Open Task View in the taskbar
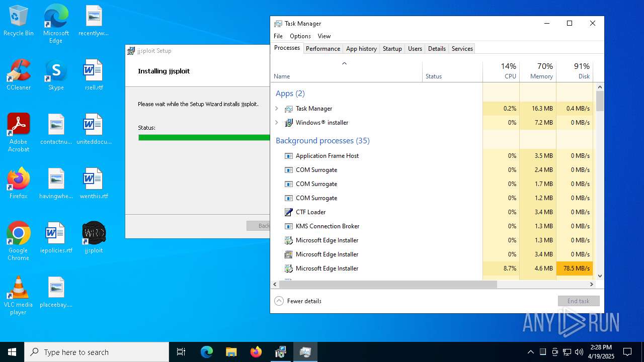This screenshot has width=644, height=362. [181, 352]
